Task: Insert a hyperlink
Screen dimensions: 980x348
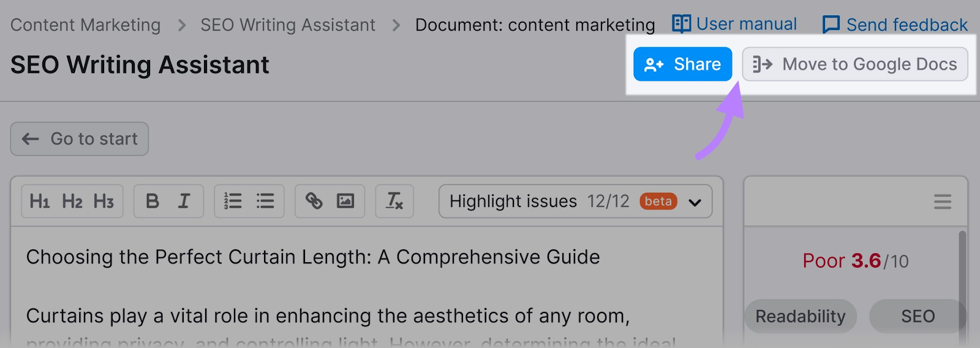Action: (314, 201)
